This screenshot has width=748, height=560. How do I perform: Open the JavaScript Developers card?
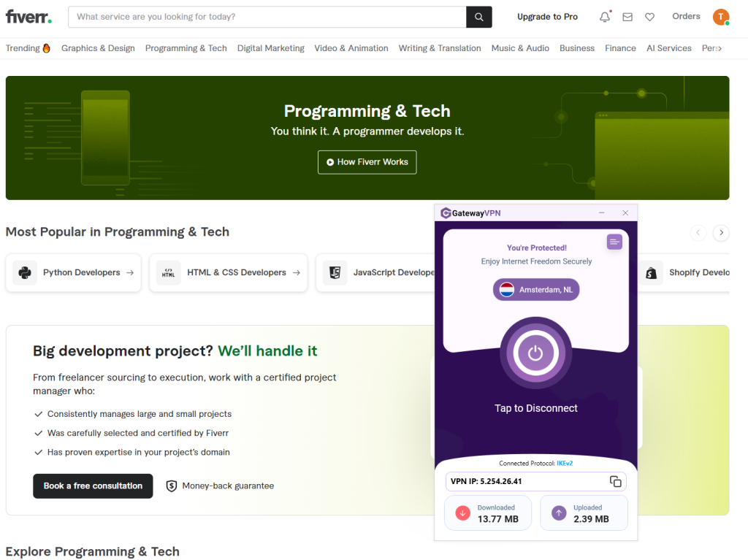tap(375, 272)
